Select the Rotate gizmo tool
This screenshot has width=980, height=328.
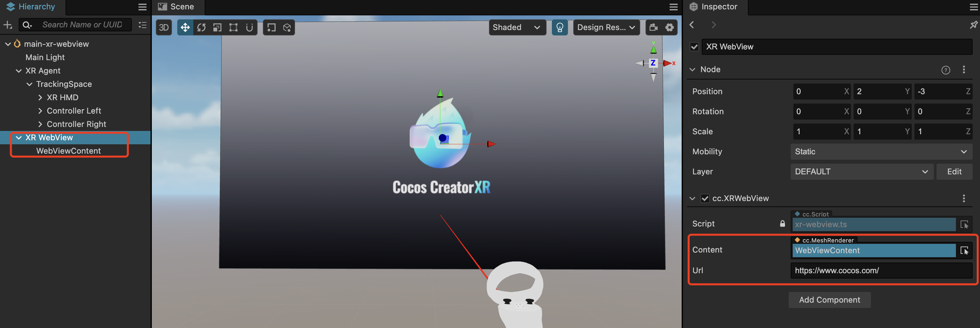[201, 27]
